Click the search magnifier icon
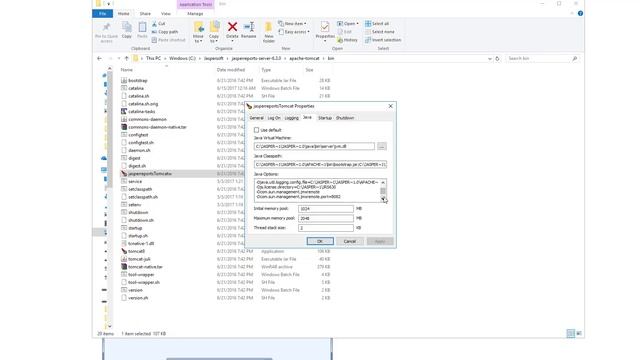Viewport: 640px width, 360px height. pyautogui.click(x=575, y=59)
